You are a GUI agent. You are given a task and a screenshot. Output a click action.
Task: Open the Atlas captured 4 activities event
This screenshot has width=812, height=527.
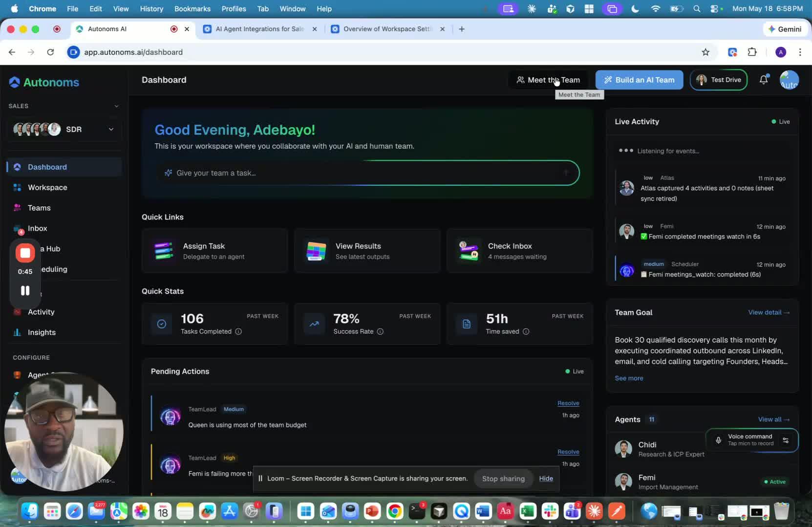point(702,188)
